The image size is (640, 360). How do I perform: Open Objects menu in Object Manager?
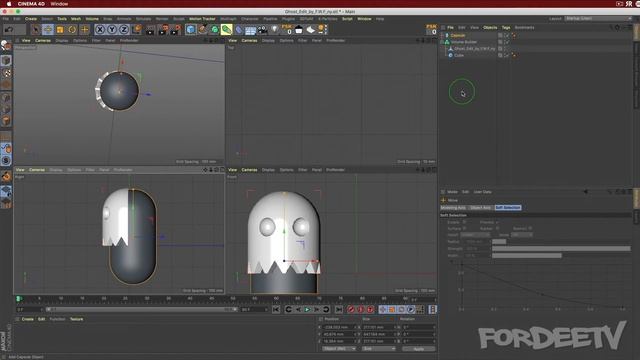click(490, 27)
